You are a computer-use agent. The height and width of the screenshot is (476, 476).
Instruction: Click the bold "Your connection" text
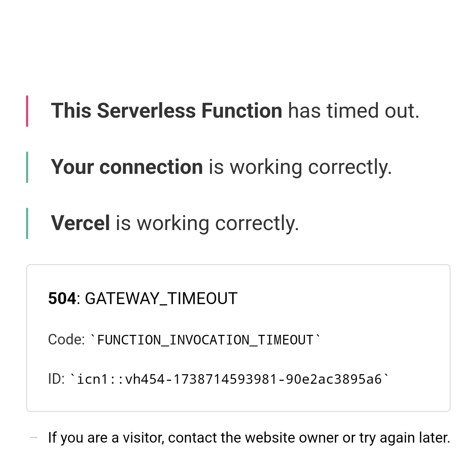[x=127, y=167]
